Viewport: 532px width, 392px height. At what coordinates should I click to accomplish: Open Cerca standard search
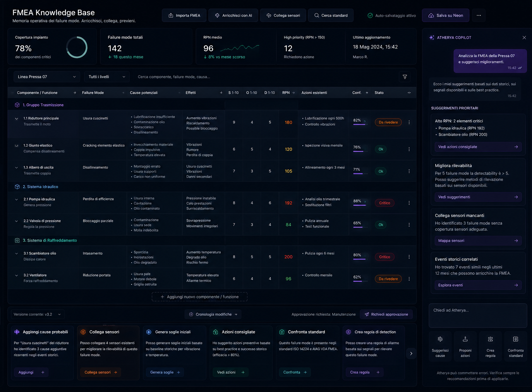click(331, 15)
